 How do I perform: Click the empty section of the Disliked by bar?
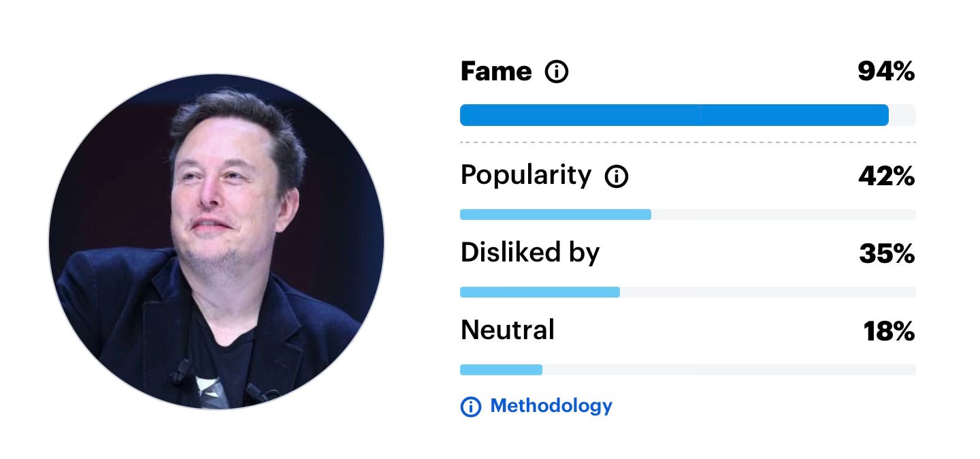pyautogui.click(x=768, y=292)
